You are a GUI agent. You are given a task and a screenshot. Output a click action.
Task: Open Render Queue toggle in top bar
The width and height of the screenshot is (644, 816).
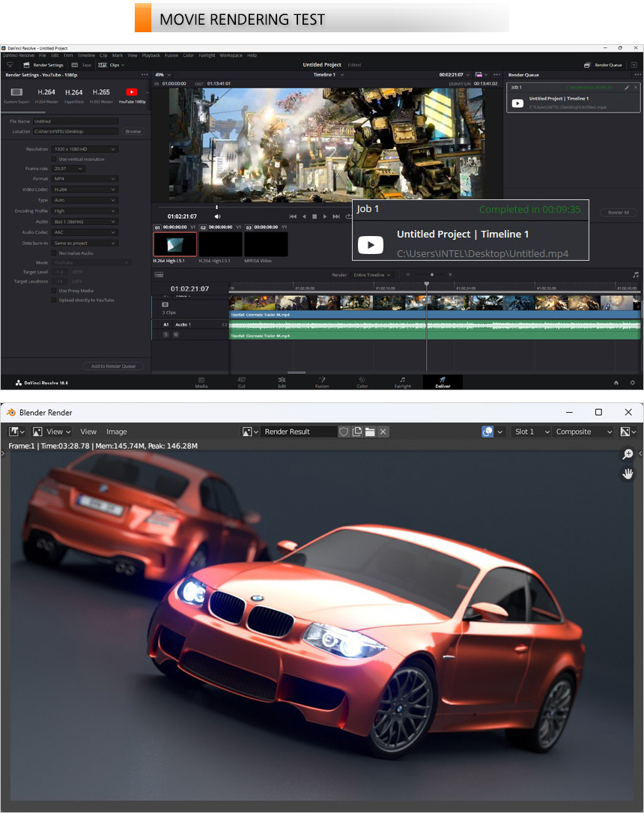pyautogui.click(x=602, y=65)
